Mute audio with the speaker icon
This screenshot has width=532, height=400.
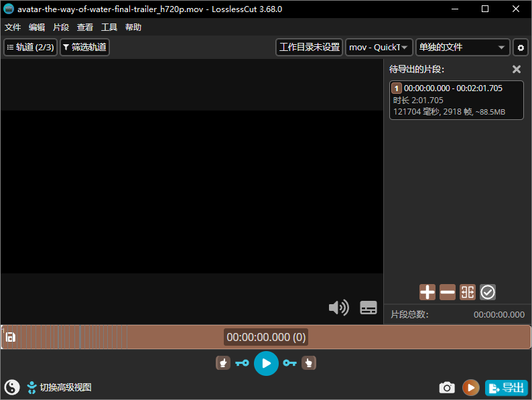(338, 308)
